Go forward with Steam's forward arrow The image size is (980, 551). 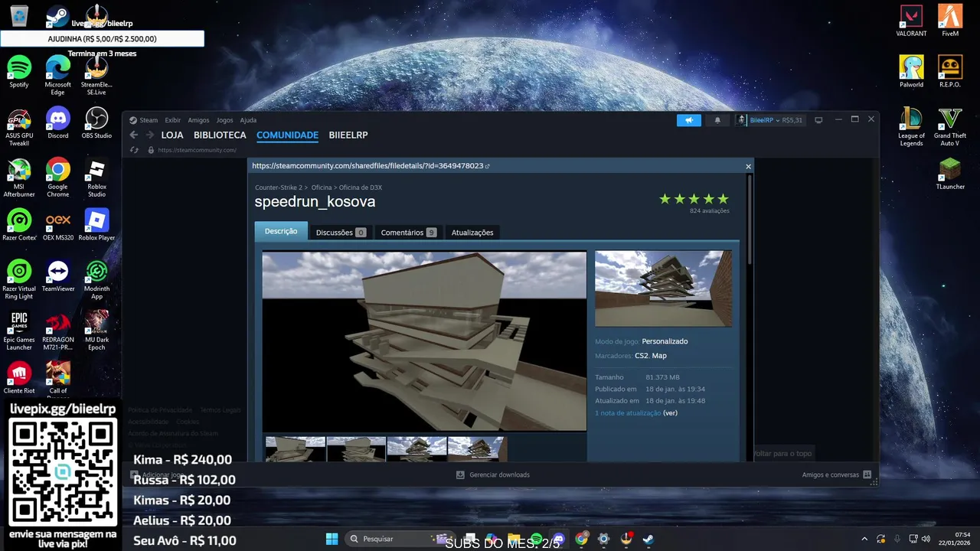pyautogui.click(x=150, y=135)
